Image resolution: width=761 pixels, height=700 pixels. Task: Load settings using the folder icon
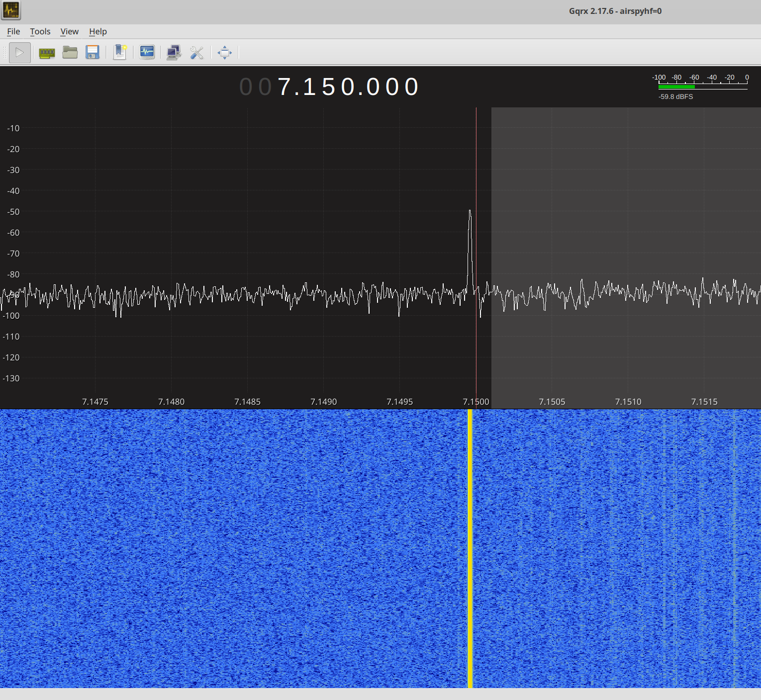click(70, 52)
